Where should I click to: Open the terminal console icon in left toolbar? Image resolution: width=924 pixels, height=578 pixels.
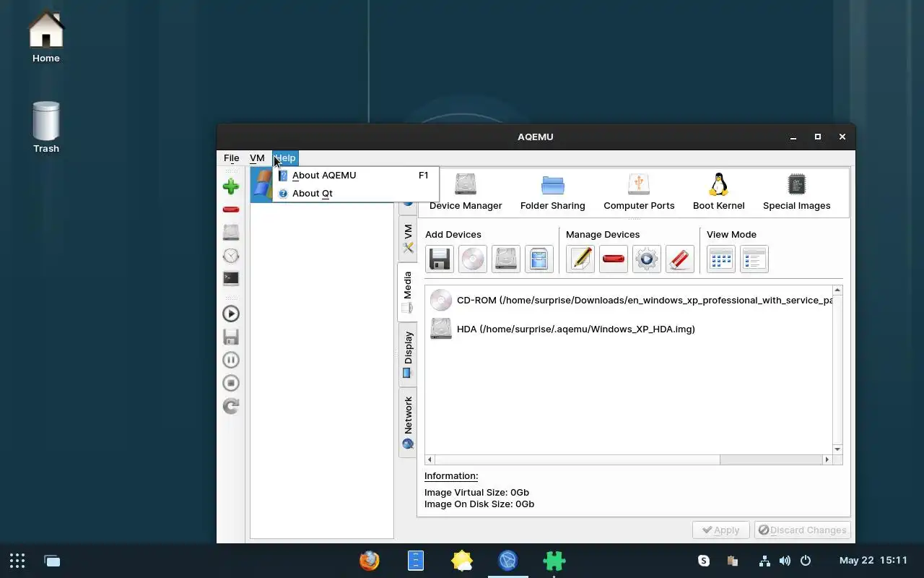[x=231, y=278]
